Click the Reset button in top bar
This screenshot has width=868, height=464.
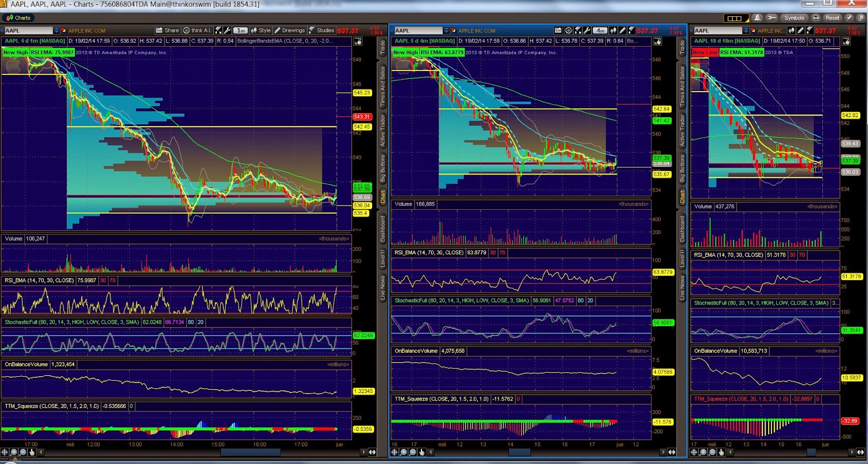(832, 18)
